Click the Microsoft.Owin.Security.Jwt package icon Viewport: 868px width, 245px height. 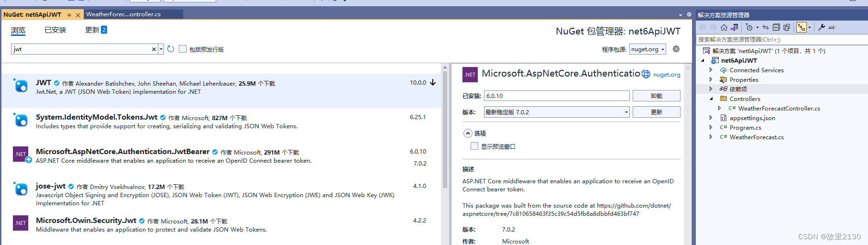point(21,223)
